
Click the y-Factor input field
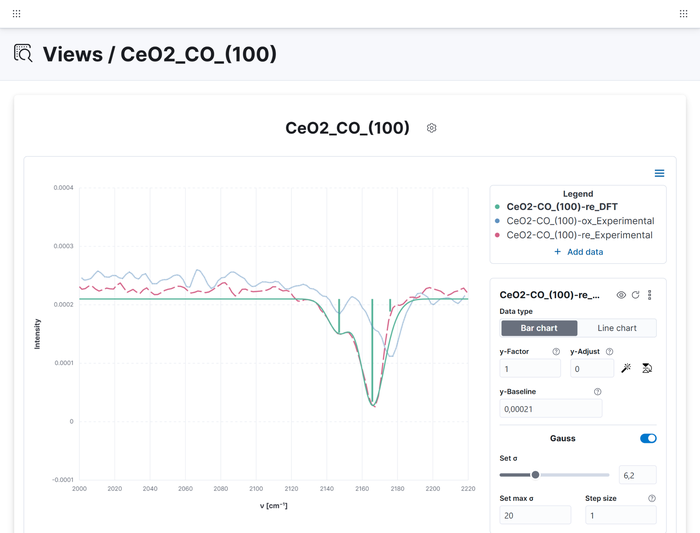point(530,369)
